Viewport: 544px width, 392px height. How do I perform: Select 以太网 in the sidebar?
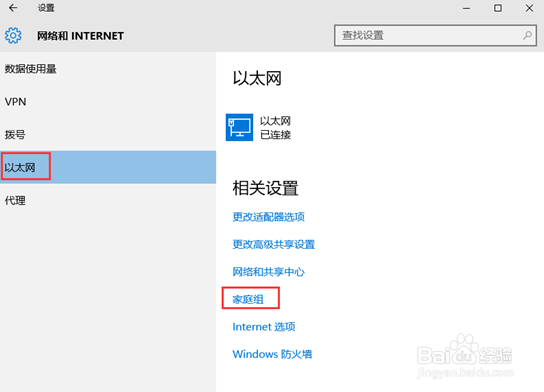pos(108,167)
